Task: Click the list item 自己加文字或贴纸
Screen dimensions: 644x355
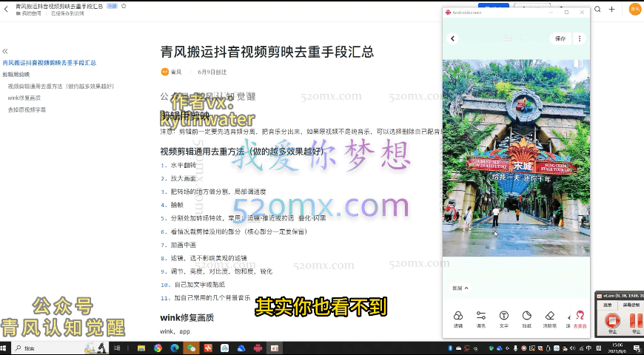Action: click(x=200, y=285)
